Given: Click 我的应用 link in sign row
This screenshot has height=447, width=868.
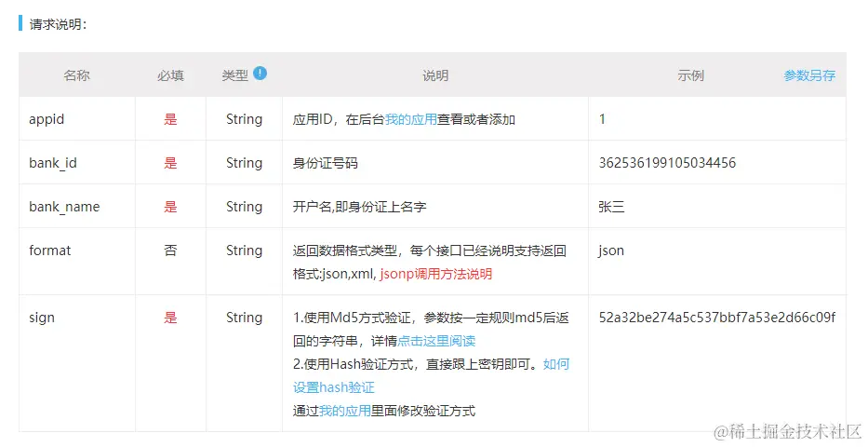Looking at the screenshot, I should 345,410.
